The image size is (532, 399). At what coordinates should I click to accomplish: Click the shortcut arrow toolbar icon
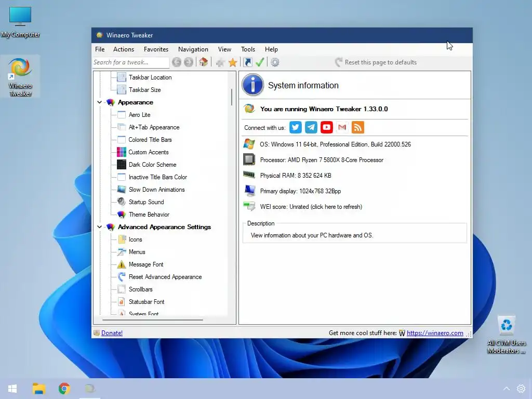[248, 62]
